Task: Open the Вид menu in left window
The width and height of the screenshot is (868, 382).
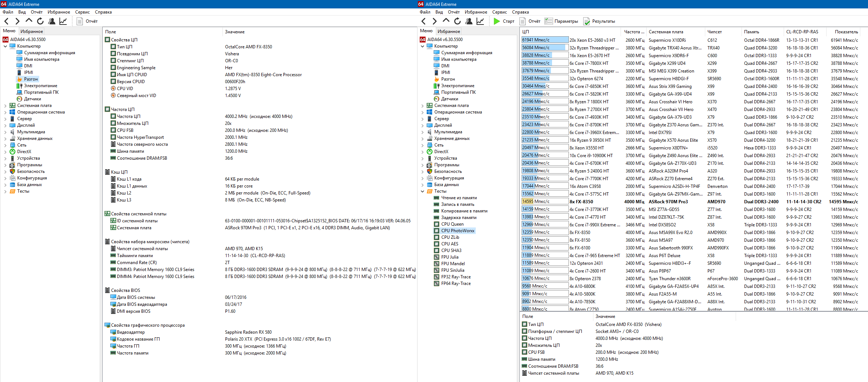Action: coord(22,12)
